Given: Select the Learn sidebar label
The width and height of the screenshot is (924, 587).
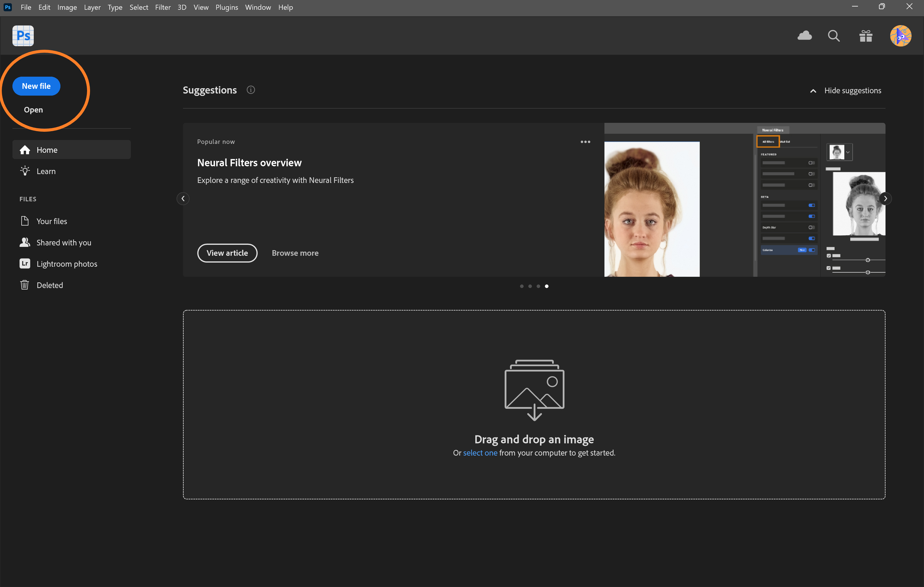Looking at the screenshot, I should coord(46,171).
